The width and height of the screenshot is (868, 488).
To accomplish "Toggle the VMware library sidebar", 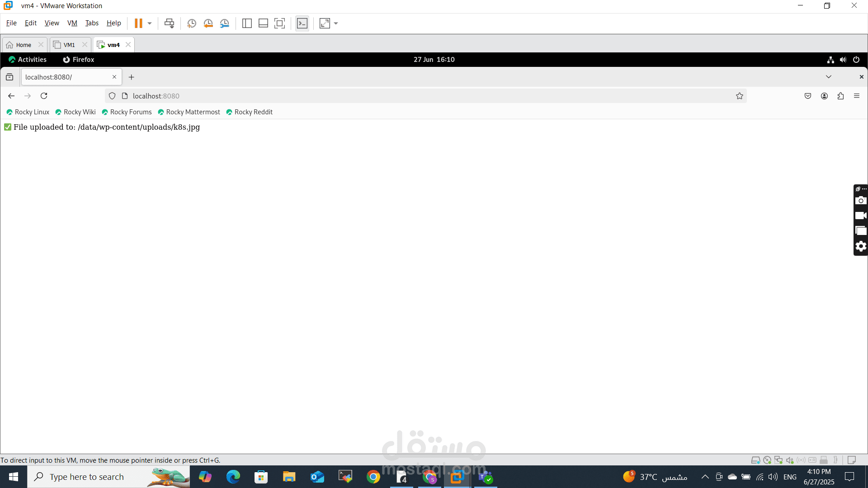I will click(x=247, y=23).
